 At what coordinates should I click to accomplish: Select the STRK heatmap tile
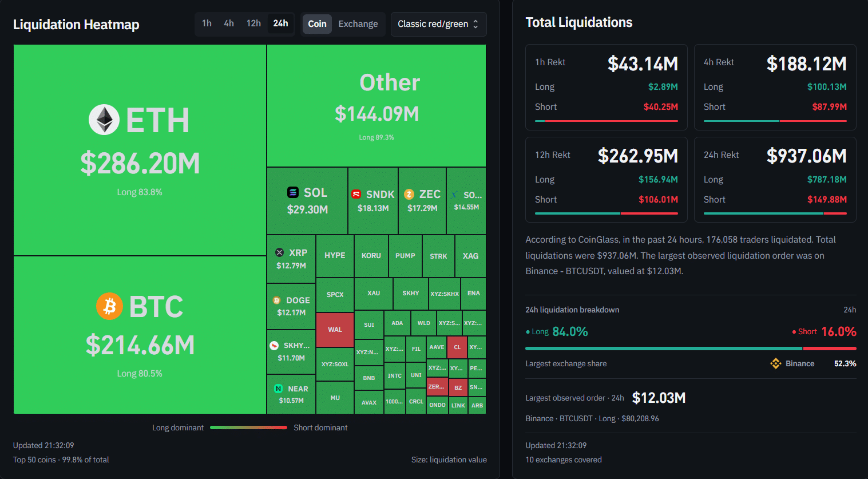click(438, 256)
